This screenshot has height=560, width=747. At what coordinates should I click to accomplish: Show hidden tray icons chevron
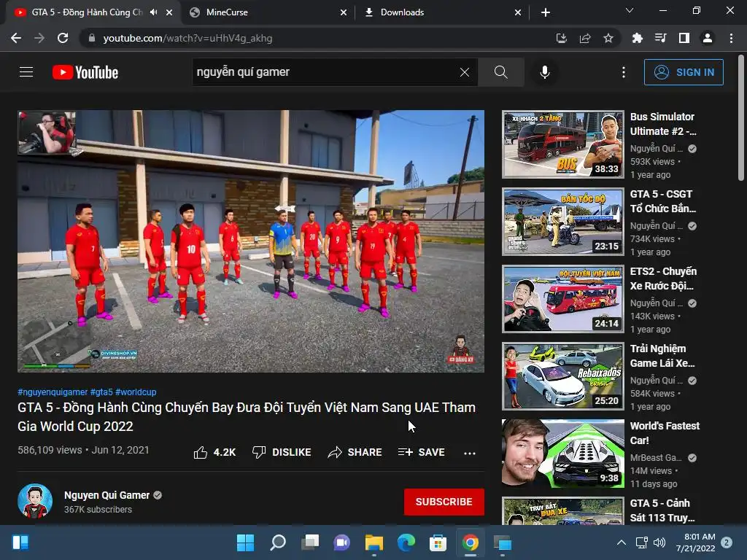(x=622, y=542)
